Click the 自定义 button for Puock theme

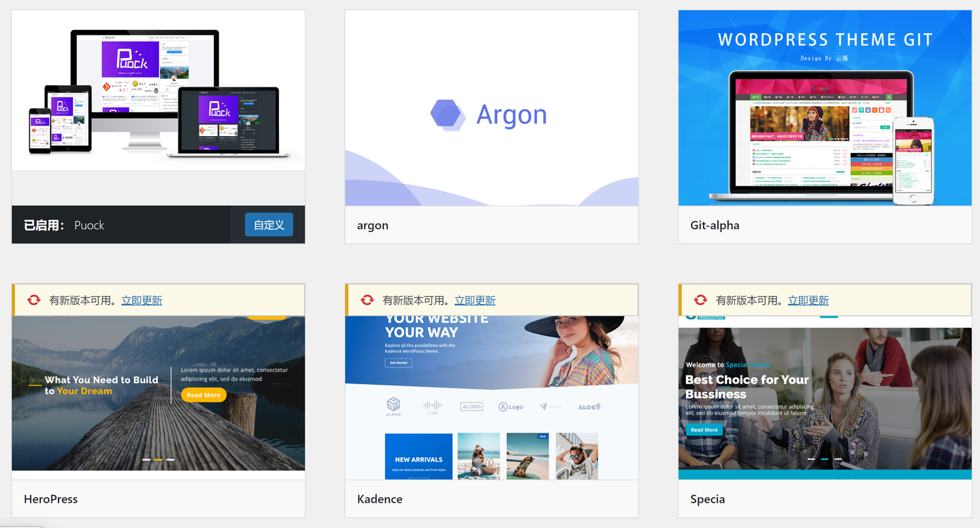268,224
